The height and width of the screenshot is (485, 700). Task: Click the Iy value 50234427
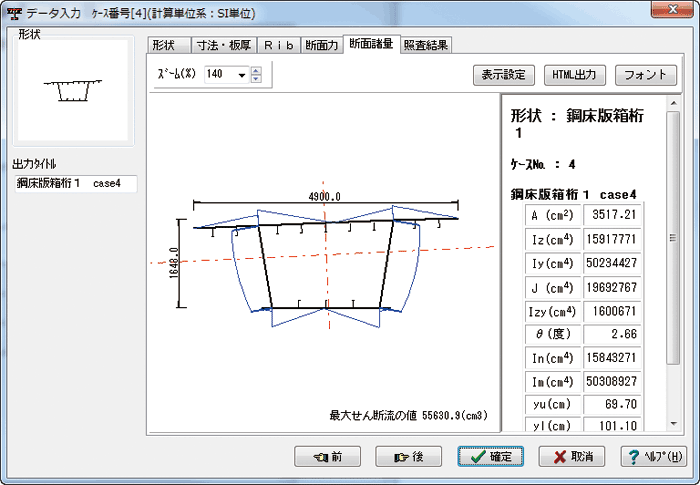point(612,263)
